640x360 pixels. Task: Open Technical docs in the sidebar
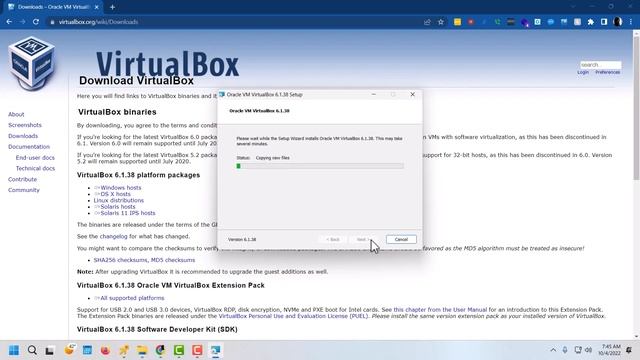[35, 168]
